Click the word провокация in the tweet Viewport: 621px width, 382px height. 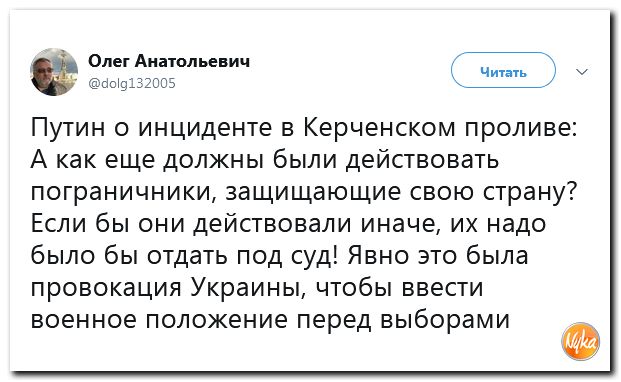[106, 288]
